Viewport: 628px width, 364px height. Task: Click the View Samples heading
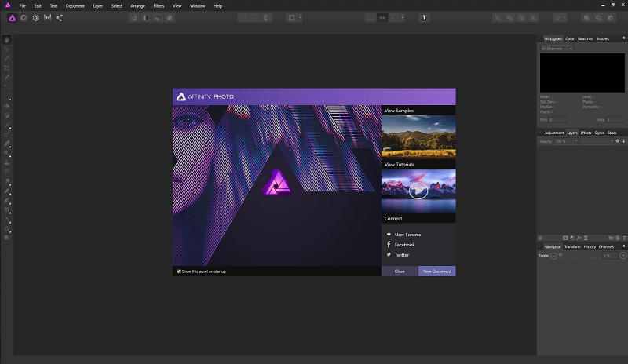(x=399, y=111)
